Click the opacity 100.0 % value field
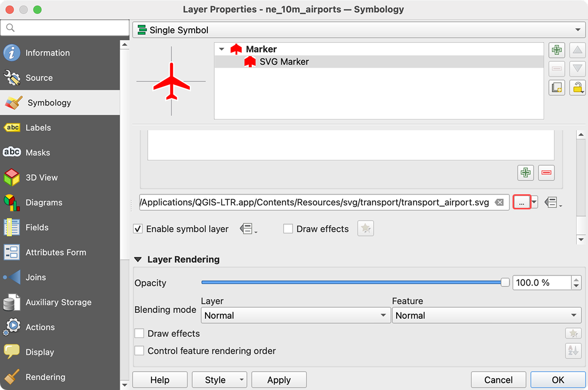 coord(542,282)
